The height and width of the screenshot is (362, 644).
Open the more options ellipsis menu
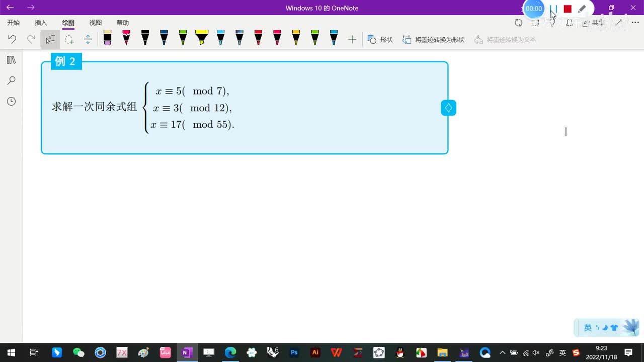coord(634,23)
